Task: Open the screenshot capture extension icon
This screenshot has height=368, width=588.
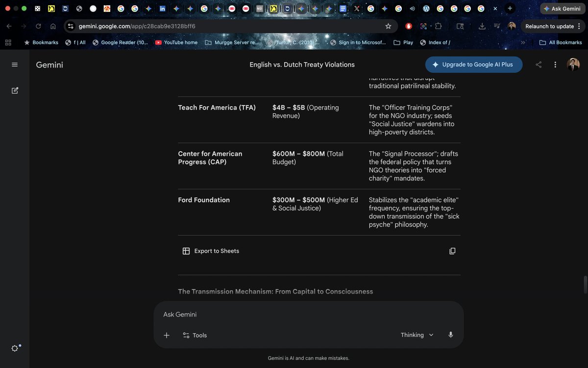Action: (423, 26)
